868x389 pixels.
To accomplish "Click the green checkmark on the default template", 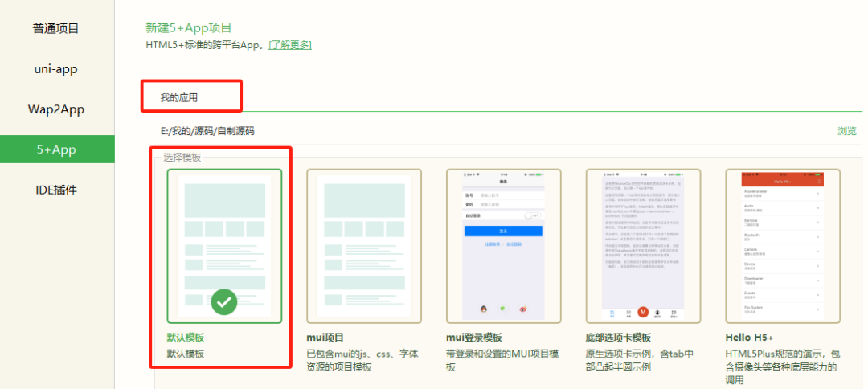I will (x=224, y=302).
